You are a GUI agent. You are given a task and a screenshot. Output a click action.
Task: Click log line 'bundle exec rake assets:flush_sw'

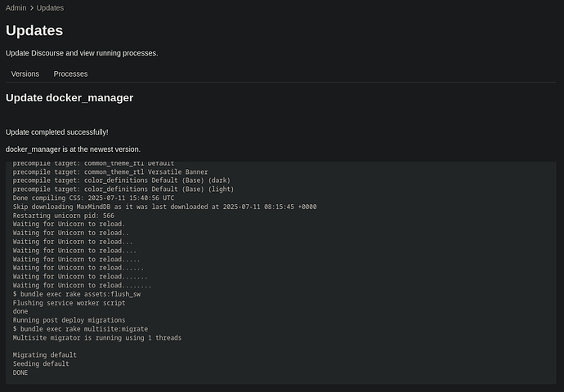point(77,294)
